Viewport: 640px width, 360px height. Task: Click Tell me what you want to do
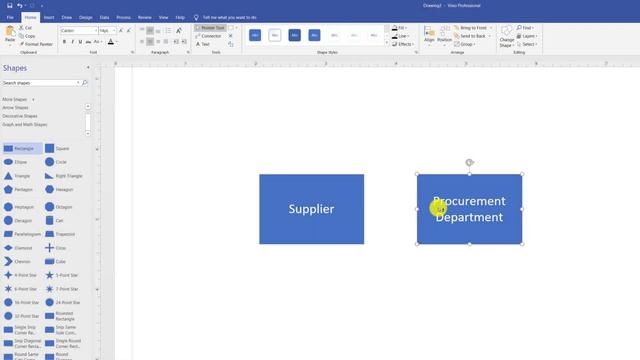tap(229, 18)
